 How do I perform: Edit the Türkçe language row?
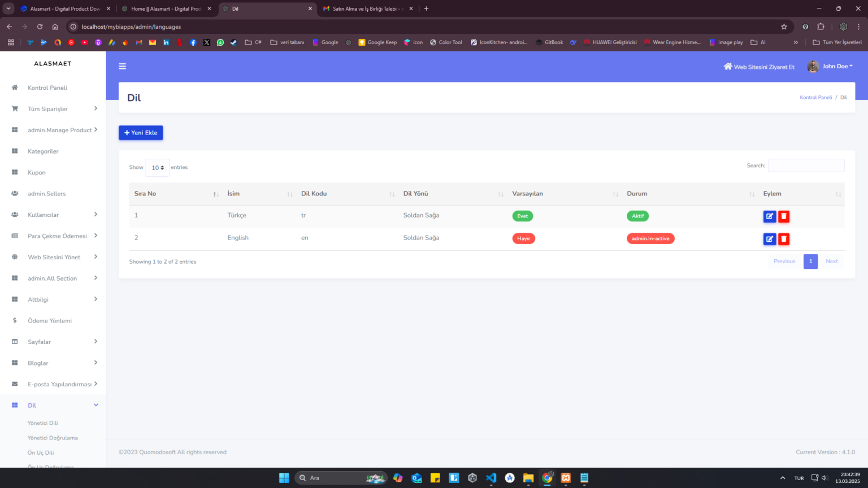(x=770, y=216)
